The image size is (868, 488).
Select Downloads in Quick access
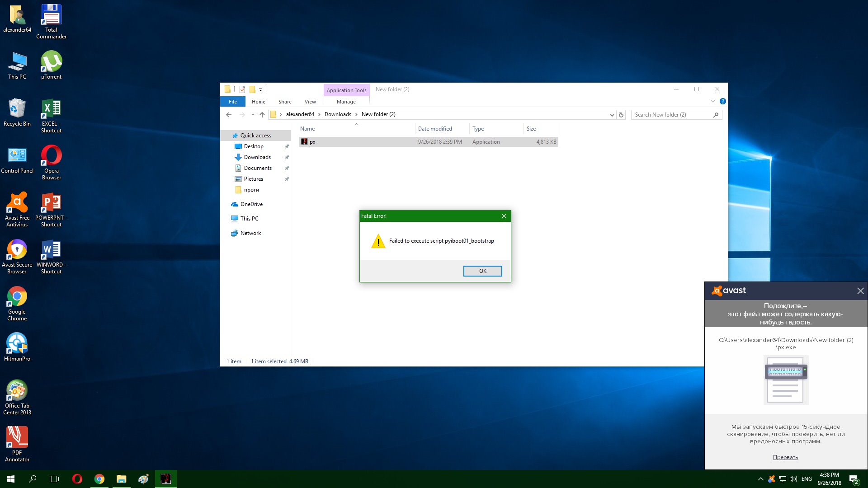pos(257,157)
